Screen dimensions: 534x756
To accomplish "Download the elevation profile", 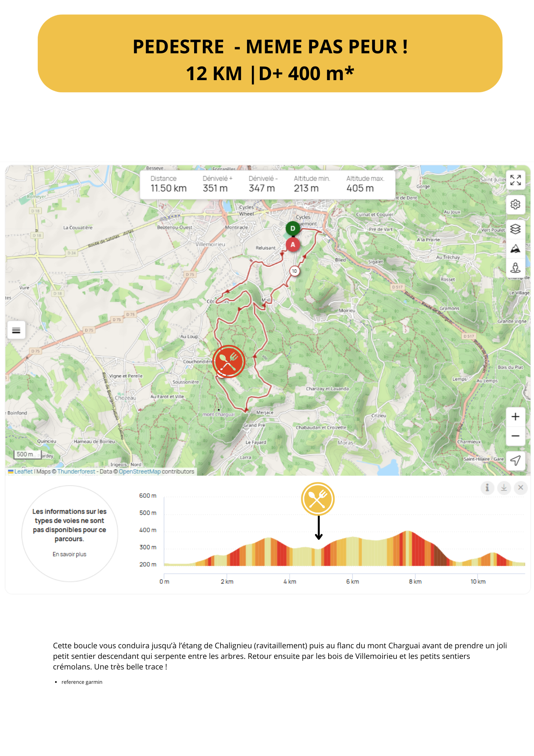I will [x=504, y=488].
